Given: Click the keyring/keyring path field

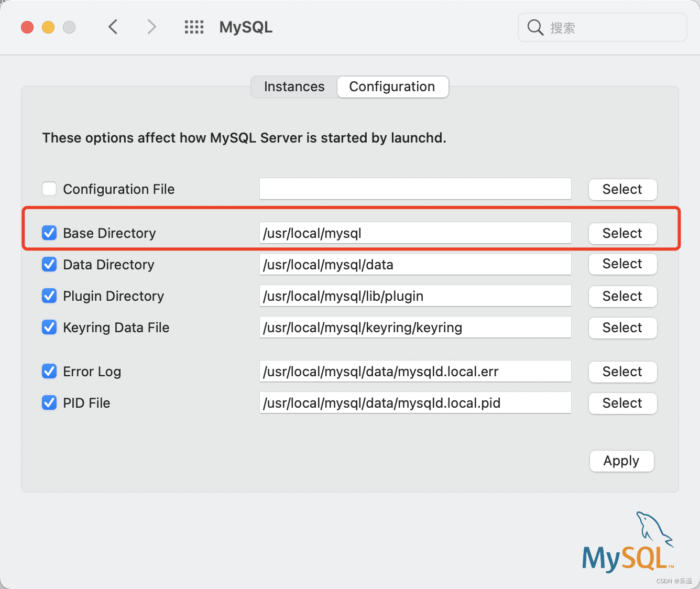Looking at the screenshot, I should [415, 327].
